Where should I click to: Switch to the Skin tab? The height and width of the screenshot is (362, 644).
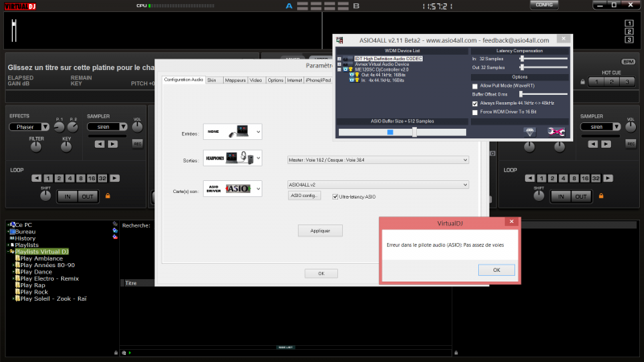click(212, 80)
